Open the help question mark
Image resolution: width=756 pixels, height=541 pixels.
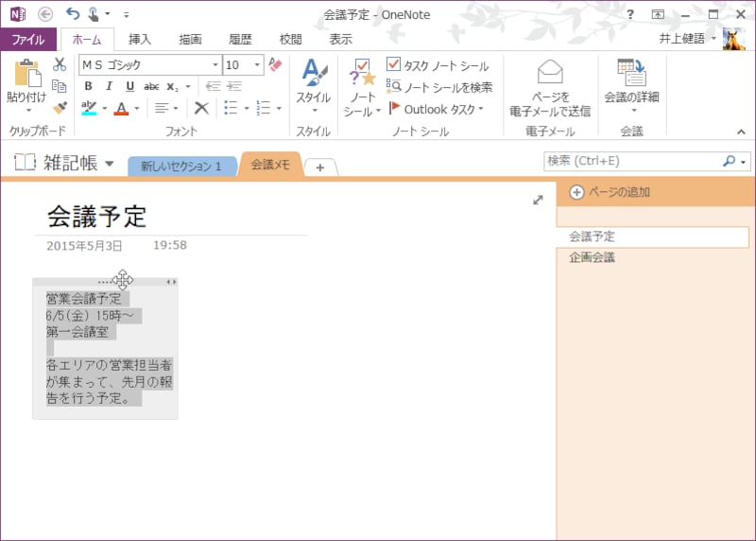(x=630, y=14)
